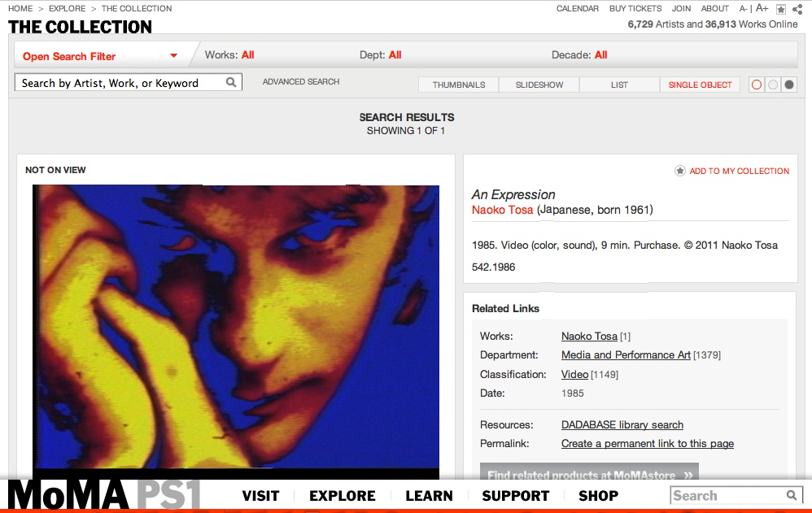Screen dimensions: 812x513
Task: Switch to LIST view
Action: (619, 85)
